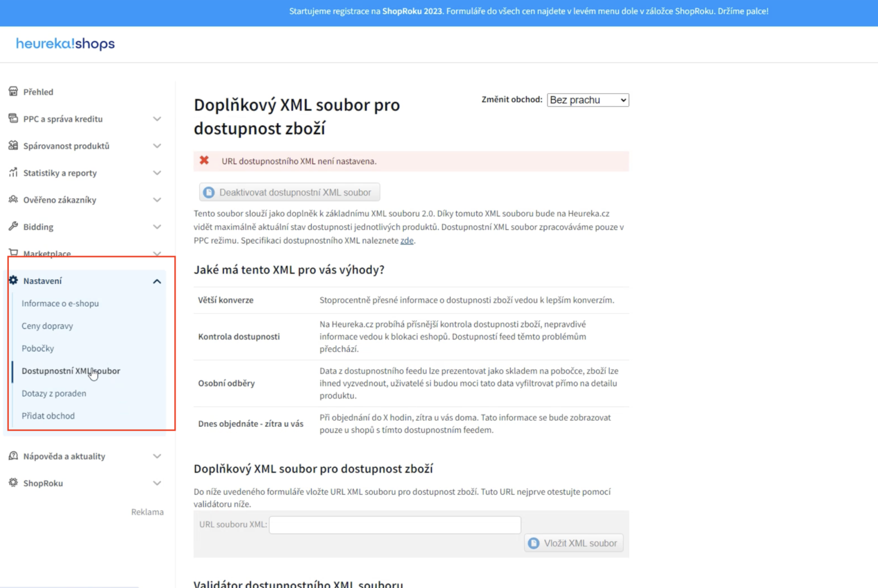Image resolution: width=878 pixels, height=588 pixels.
Task: Click the Statistiky a reporty label
Action: tap(60, 173)
